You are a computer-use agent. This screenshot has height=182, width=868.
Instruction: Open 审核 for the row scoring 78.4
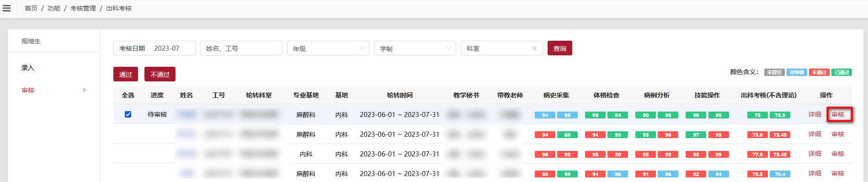pyautogui.click(x=838, y=173)
